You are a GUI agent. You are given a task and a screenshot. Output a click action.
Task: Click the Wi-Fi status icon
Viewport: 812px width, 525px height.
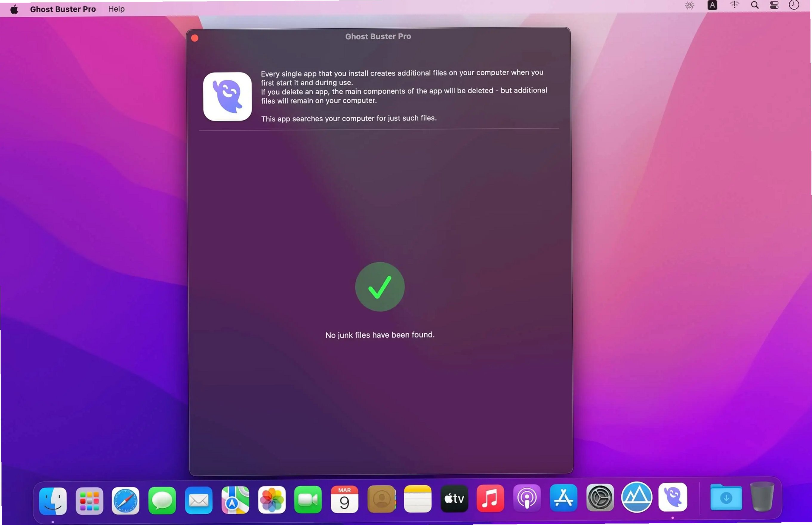click(x=734, y=5)
